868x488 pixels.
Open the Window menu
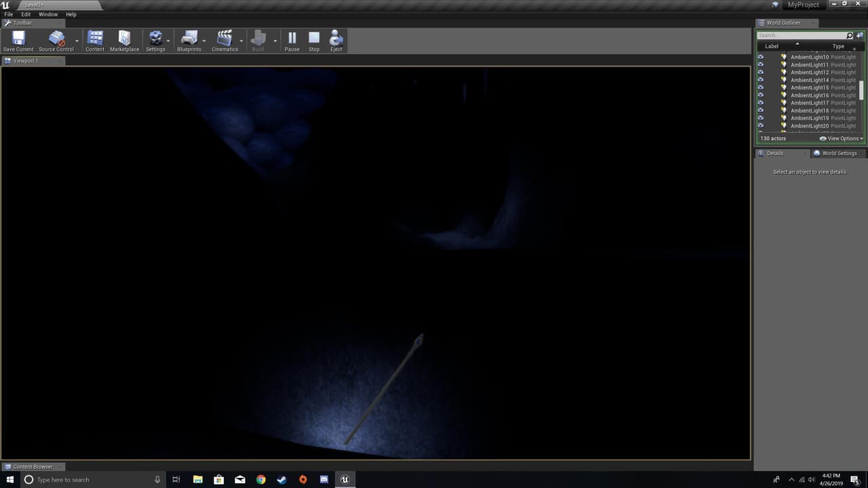coord(48,14)
